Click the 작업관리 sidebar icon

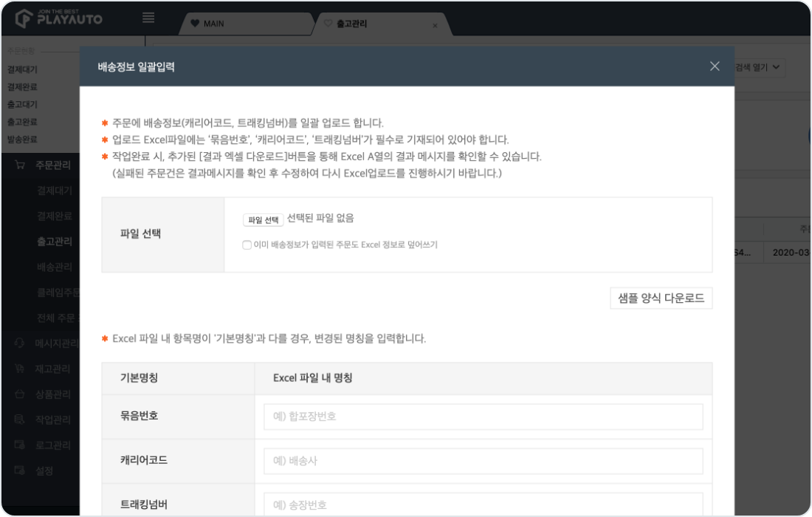[x=20, y=420]
